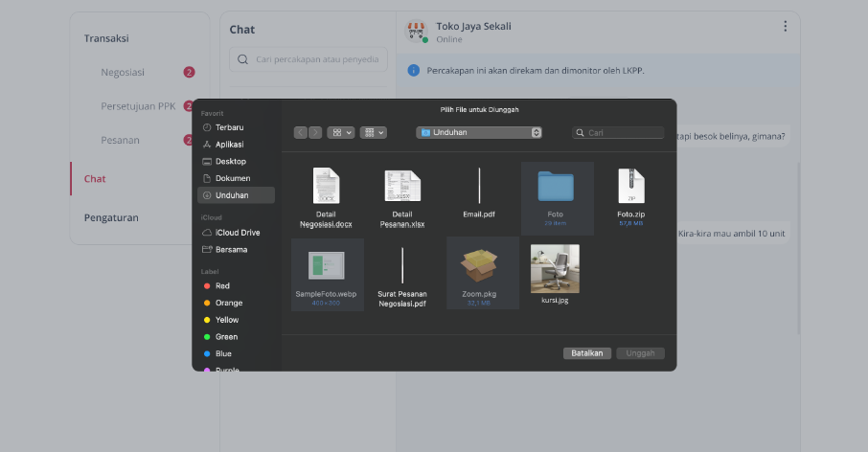This screenshot has height=452, width=868.
Task: Click the Cari search field in file dialog
Action: click(x=618, y=133)
